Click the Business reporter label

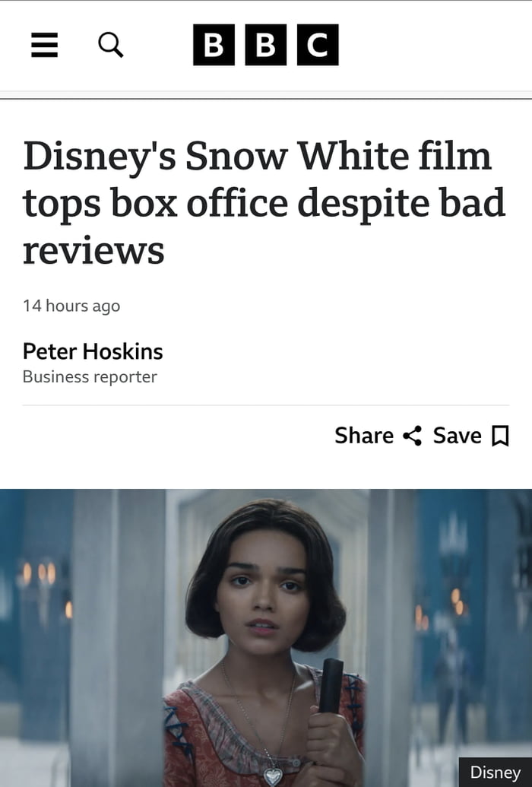(x=90, y=376)
